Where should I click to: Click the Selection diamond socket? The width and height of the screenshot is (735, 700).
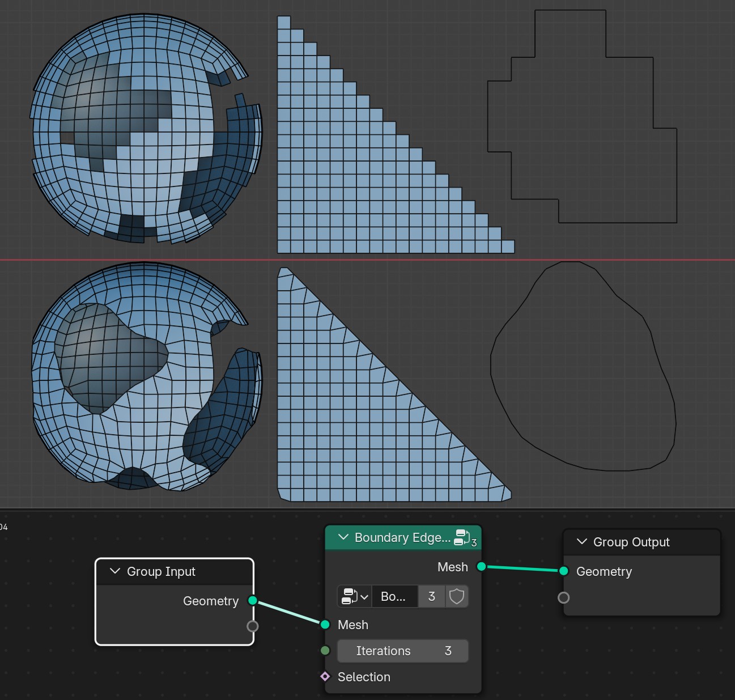pyautogui.click(x=325, y=676)
